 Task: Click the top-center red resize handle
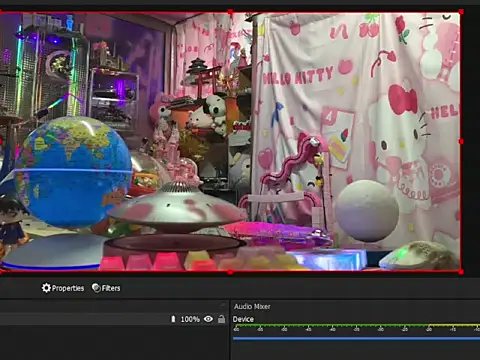point(230,12)
